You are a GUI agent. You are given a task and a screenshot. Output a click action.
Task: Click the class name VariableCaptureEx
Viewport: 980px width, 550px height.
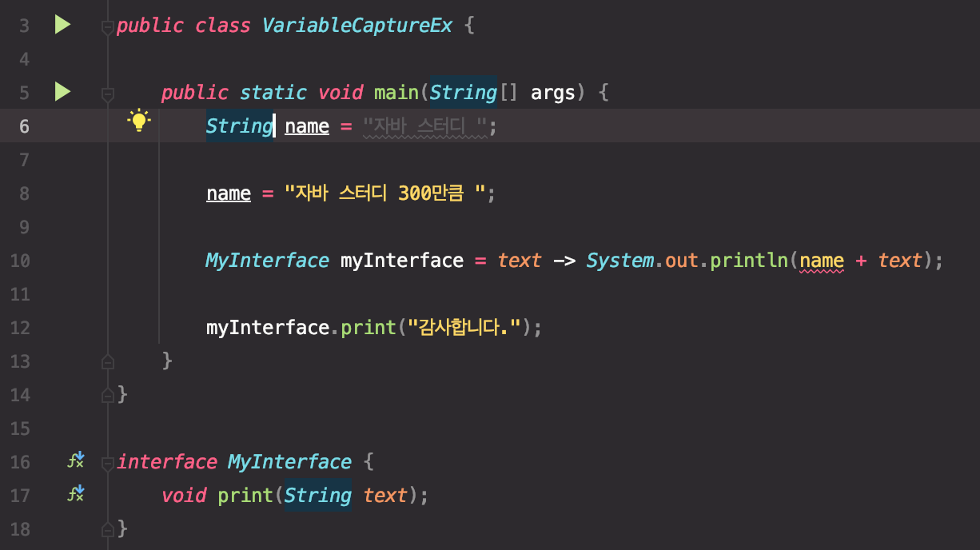pyautogui.click(x=357, y=26)
